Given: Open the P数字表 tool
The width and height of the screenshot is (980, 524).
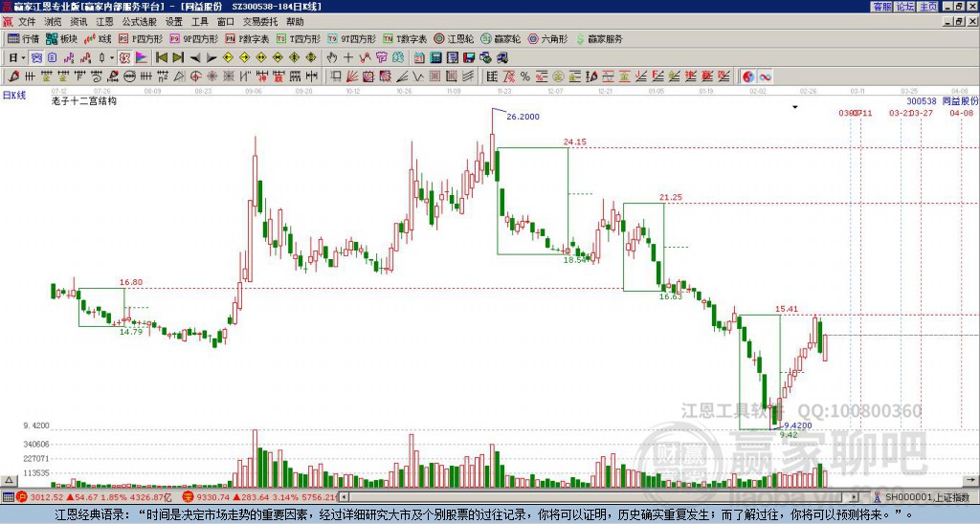Looking at the screenshot, I should click(x=248, y=38).
